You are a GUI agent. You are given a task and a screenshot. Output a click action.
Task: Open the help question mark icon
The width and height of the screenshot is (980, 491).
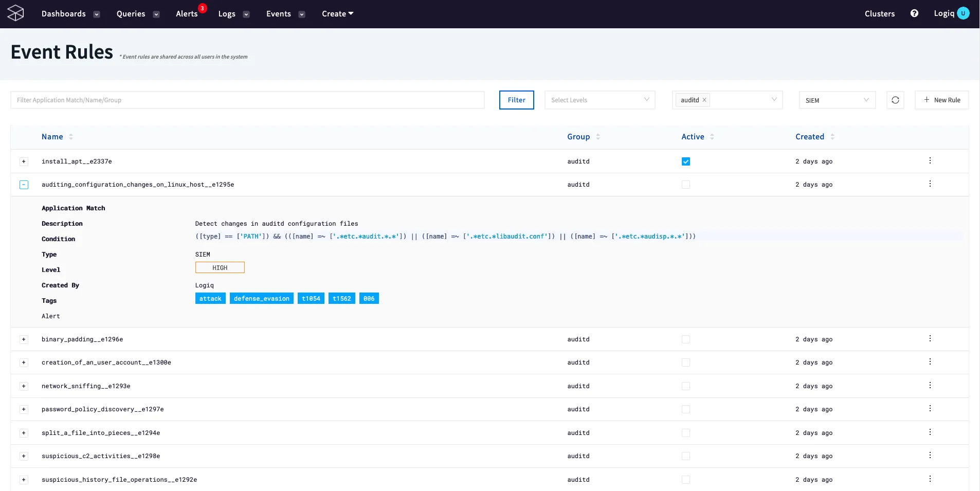(914, 13)
